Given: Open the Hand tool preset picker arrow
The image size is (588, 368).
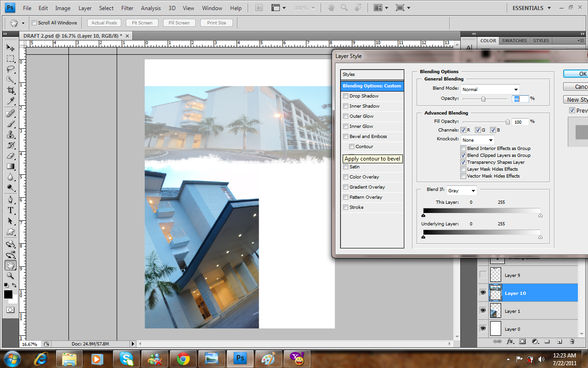Looking at the screenshot, I should pyautogui.click(x=23, y=23).
